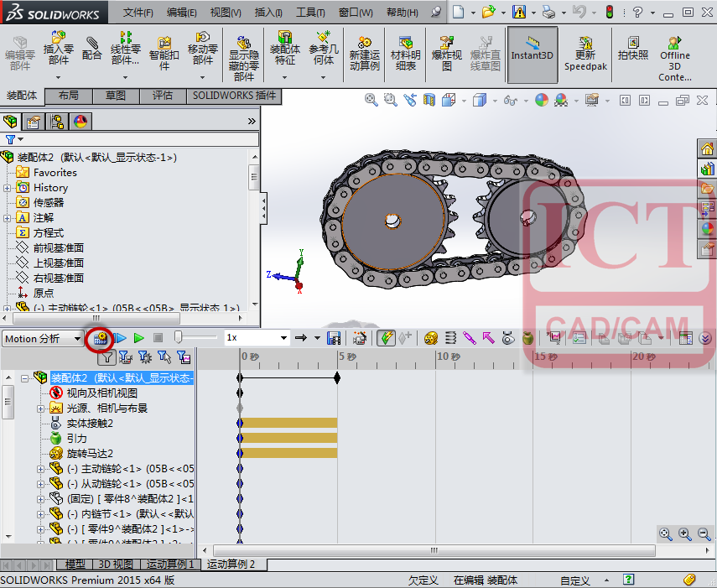Switch to the 布局 tab
This screenshot has height=588, width=717.
point(69,96)
